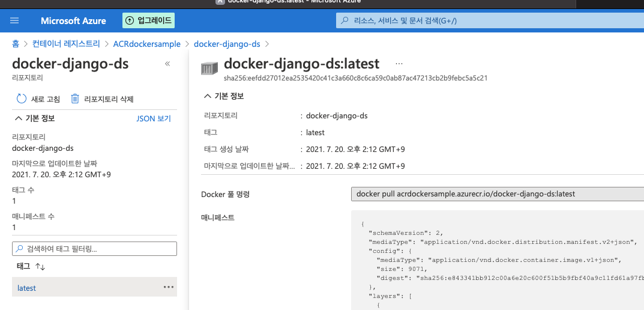The image size is (644, 310).
Task: Click the magnifier icon in tag filter box
Action: coord(19,249)
